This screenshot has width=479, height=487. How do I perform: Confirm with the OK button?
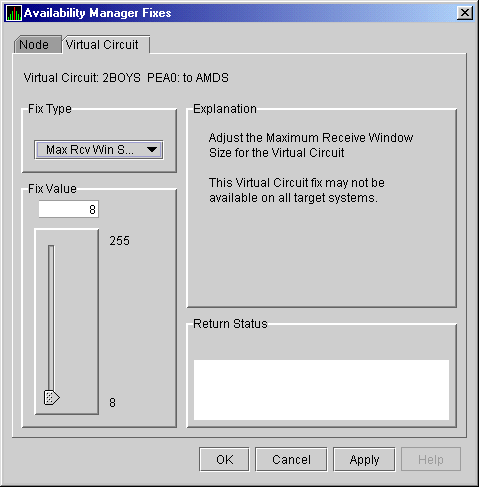pyautogui.click(x=224, y=459)
